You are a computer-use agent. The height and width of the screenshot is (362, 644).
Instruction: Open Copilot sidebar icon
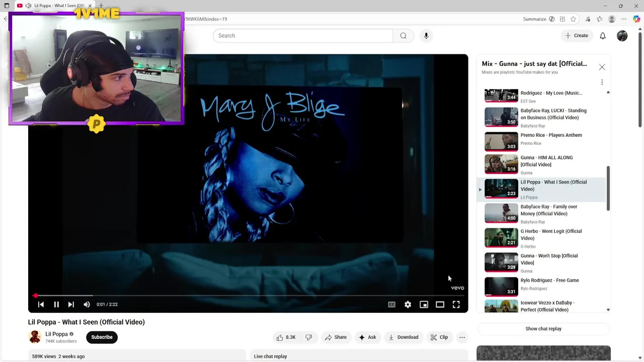(x=636, y=19)
